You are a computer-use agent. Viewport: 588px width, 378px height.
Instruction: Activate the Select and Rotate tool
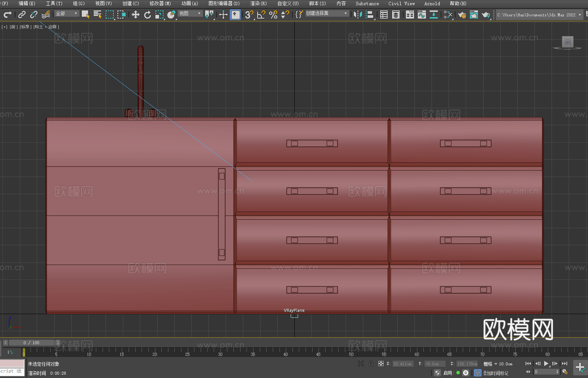click(x=148, y=14)
